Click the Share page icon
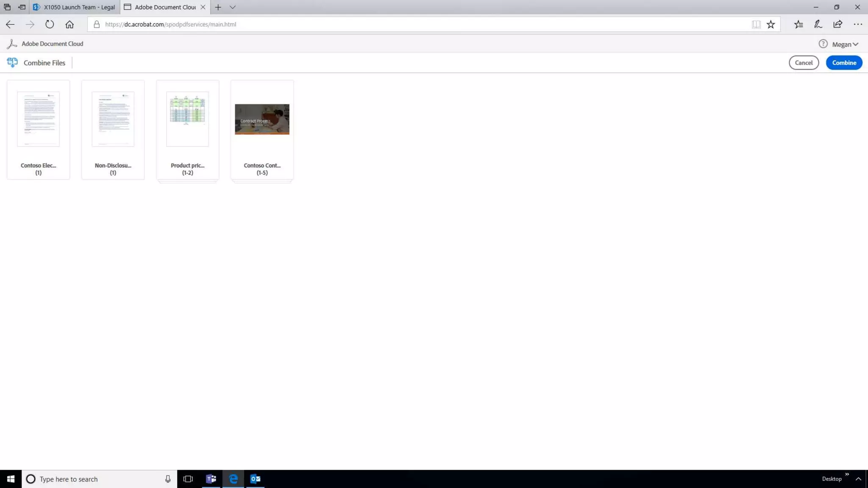This screenshot has width=868, height=488. (837, 24)
